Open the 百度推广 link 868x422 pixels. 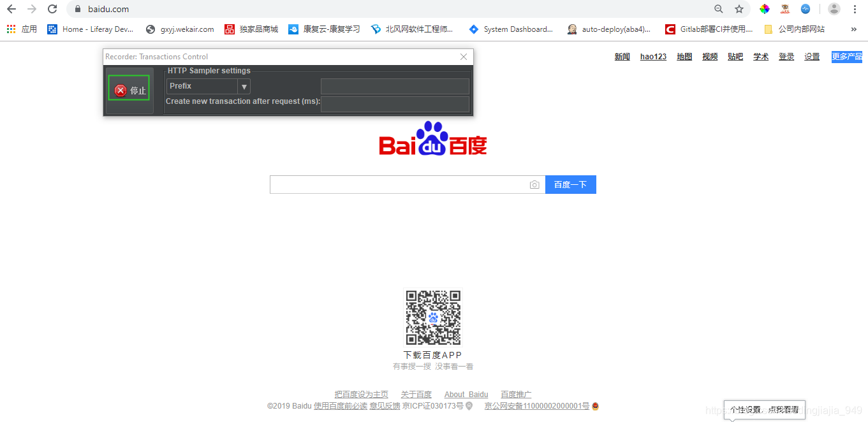516,395
